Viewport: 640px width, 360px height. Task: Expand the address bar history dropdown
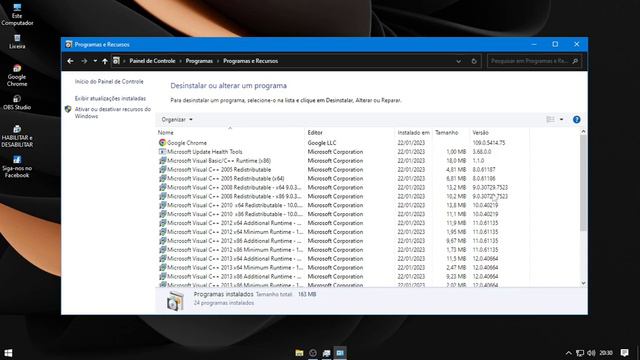458,61
